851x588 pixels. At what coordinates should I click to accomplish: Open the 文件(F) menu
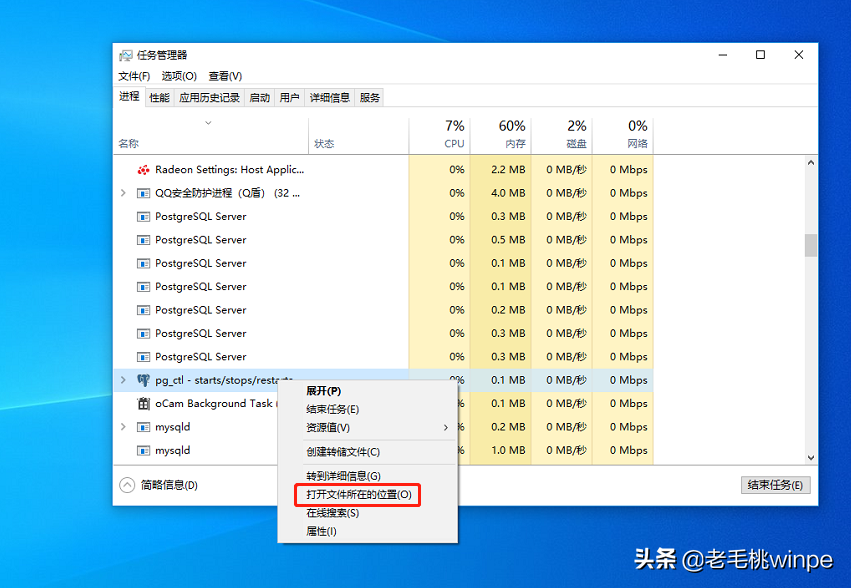coord(134,76)
